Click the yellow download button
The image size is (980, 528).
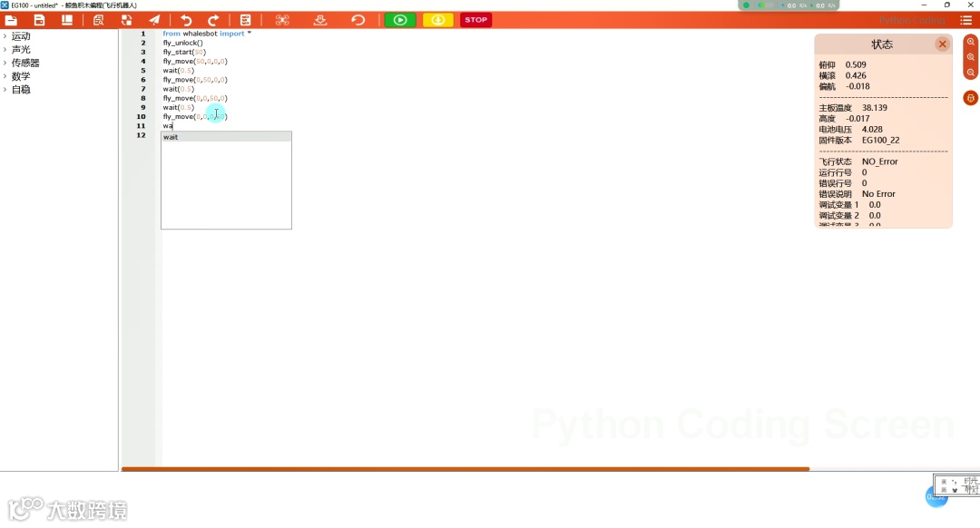pyautogui.click(x=438, y=20)
